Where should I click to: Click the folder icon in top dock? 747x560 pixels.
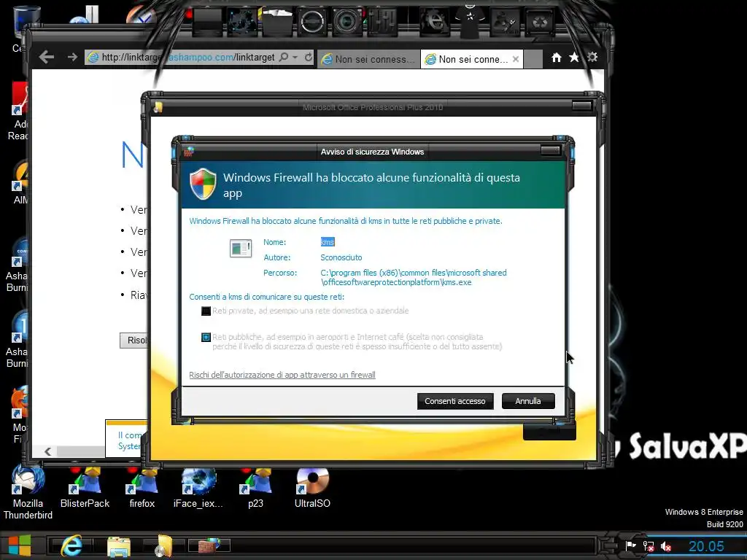(x=277, y=22)
